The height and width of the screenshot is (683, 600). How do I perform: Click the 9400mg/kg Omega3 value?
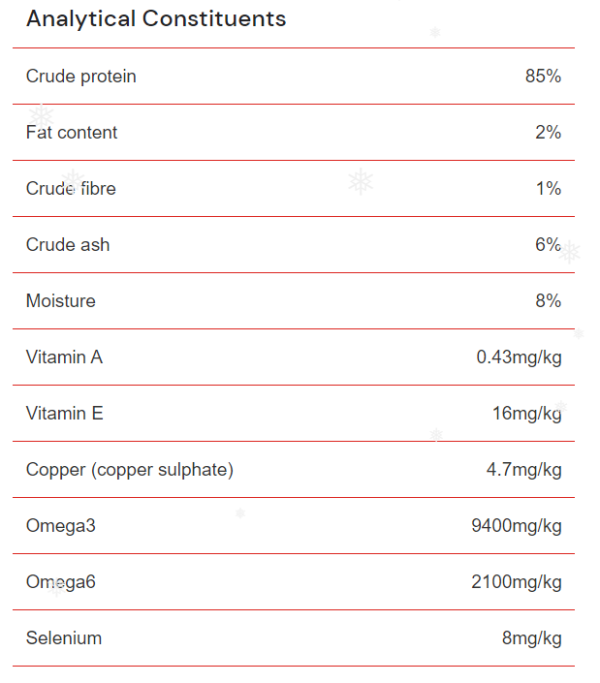(x=516, y=526)
